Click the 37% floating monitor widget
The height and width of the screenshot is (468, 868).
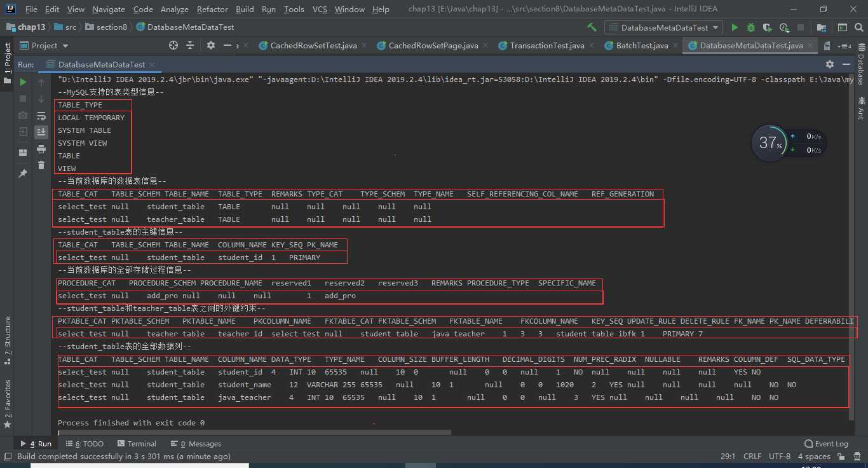(770, 142)
